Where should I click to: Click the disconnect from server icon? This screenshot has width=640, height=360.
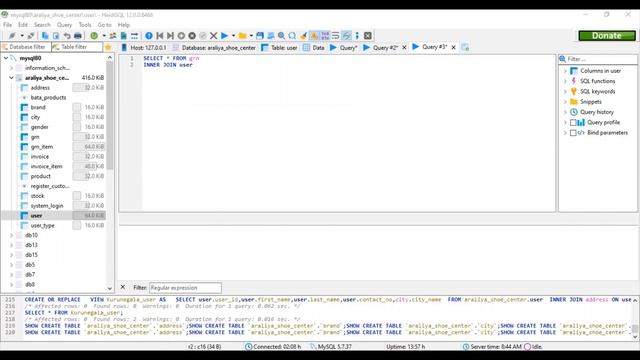pos(31,36)
